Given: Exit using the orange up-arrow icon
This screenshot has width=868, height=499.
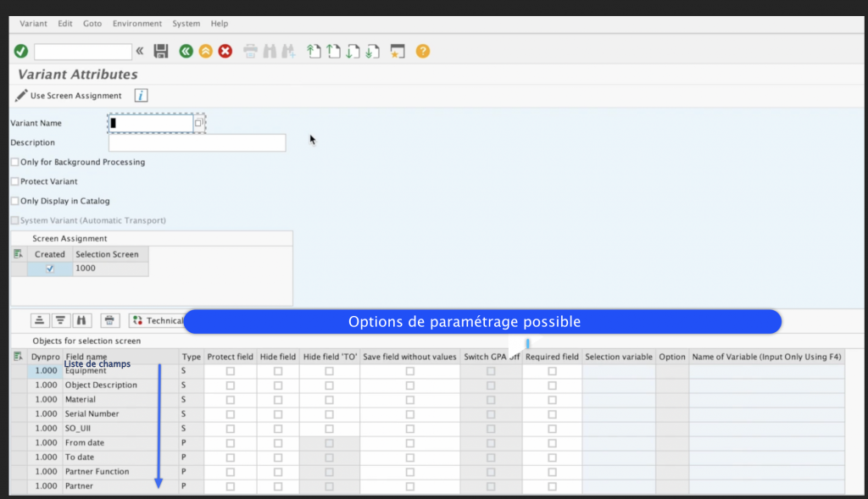Looking at the screenshot, I should click(x=205, y=52).
